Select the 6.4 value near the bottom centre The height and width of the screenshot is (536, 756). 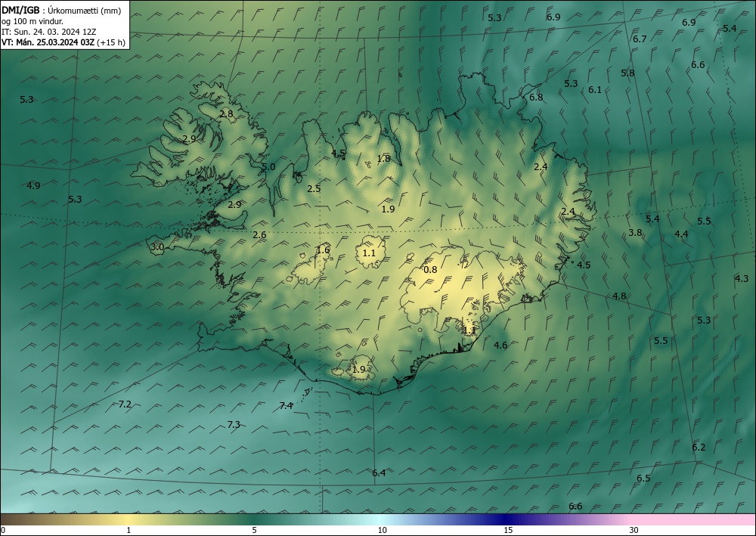pyautogui.click(x=379, y=472)
